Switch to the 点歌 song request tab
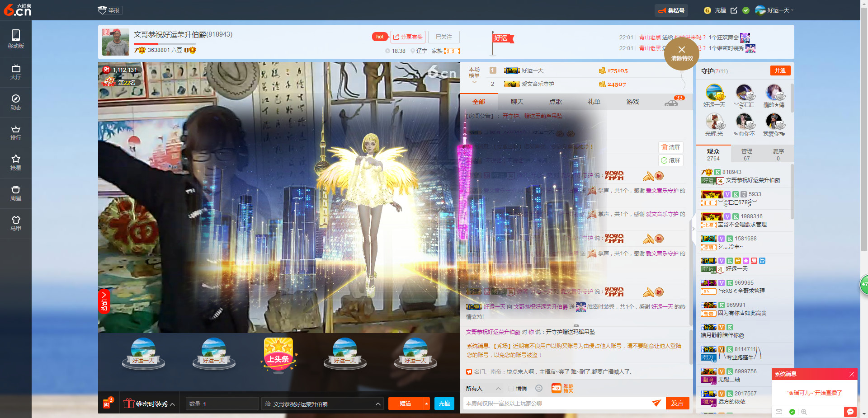 [x=556, y=102]
